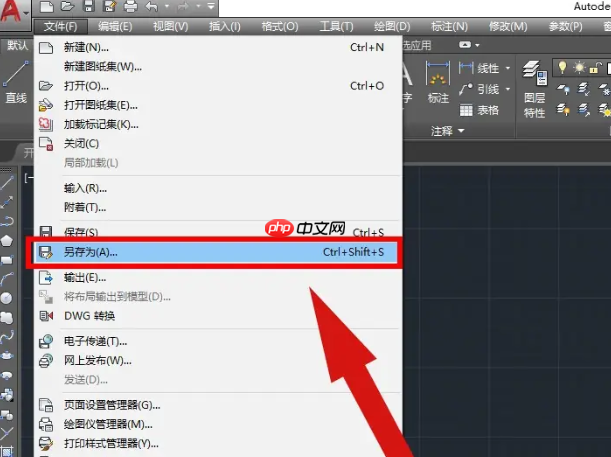This screenshot has height=457, width=611.
Task: Toggle the layer freeze sun icon
Action: coord(579,68)
